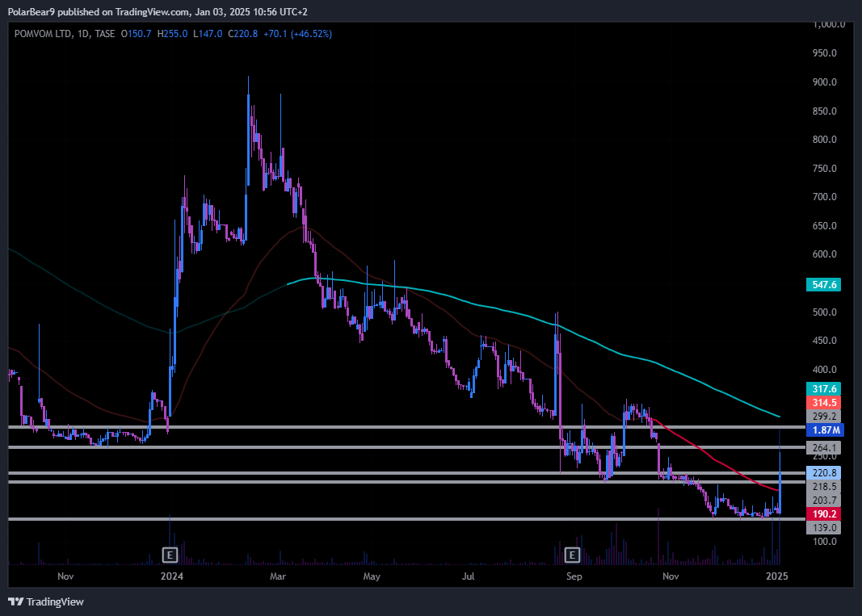
Task: Click the 2024 label on time axis
Action: [x=171, y=576]
